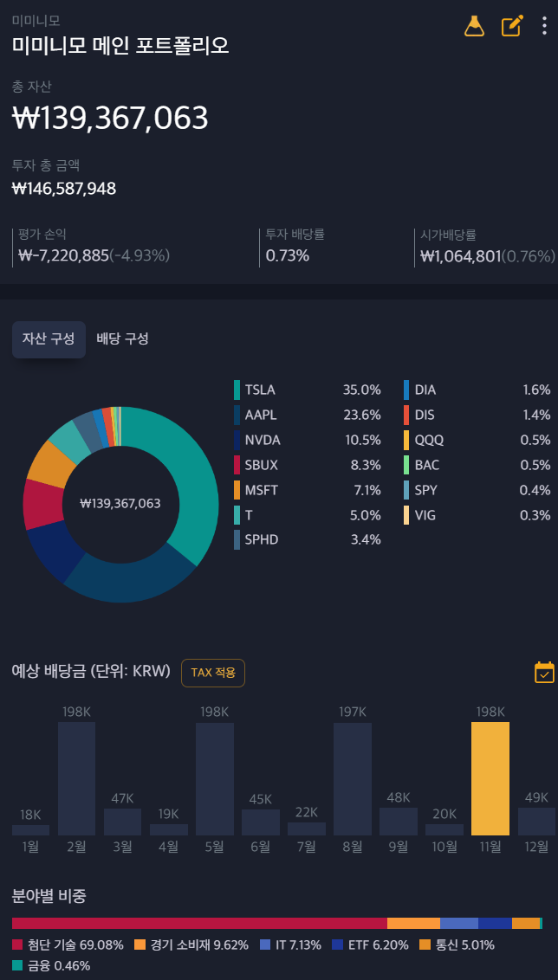Select the 자산 구성 tab
Screen dimensions: 558x980
point(49,339)
